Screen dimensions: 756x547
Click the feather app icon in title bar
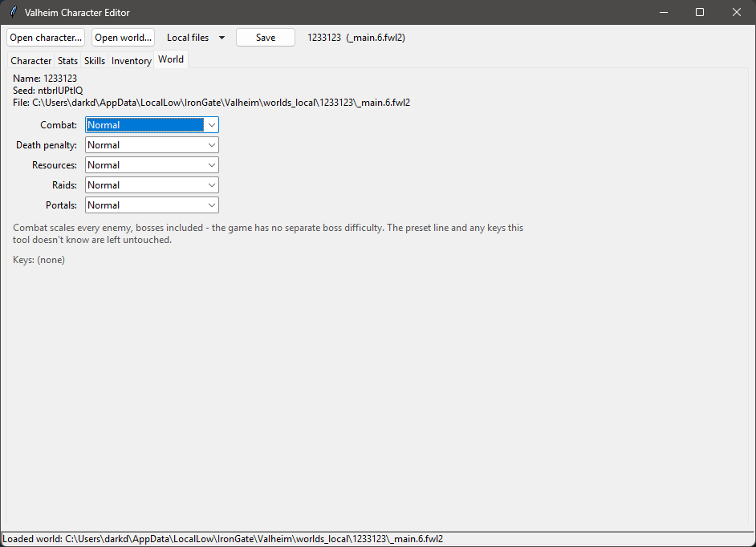coord(13,12)
